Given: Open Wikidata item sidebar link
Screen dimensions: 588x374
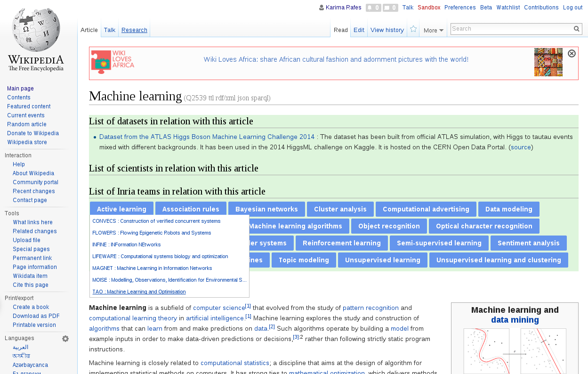Looking at the screenshot, I should [30, 276].
